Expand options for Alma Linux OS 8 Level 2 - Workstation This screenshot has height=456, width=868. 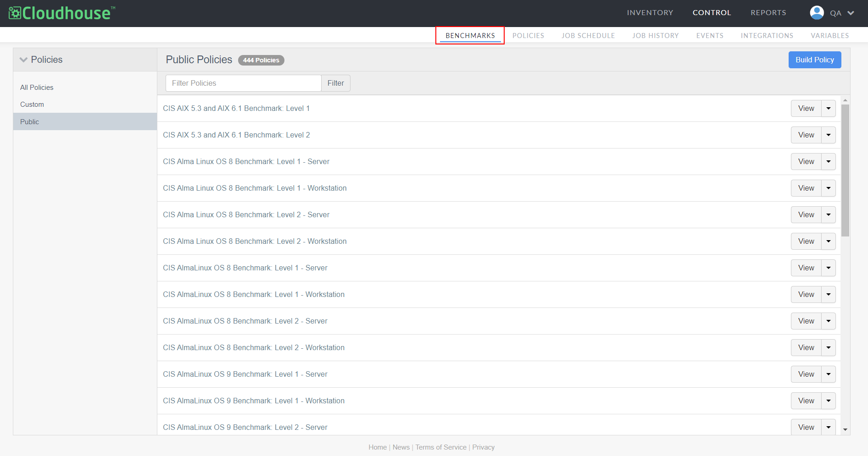tap(828, 242)
